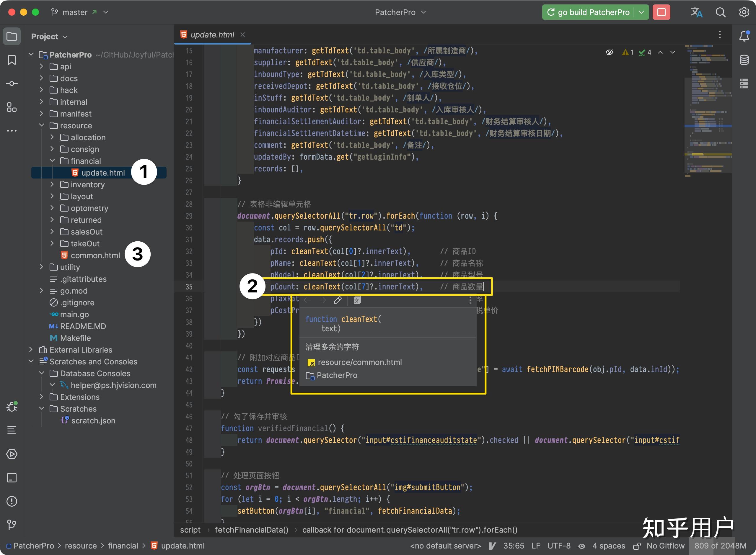Screen dimensions: 756x555
Task: Open run configuration dropdown arrow
Action: 641,12
